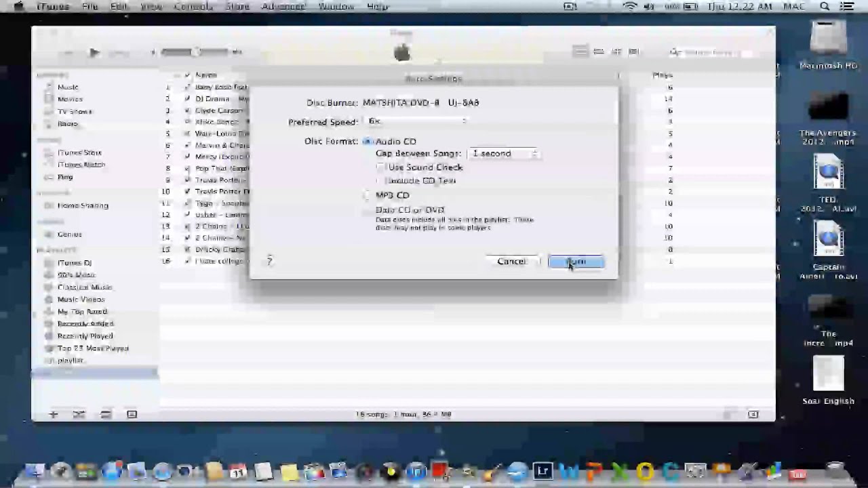Uncheck the Usher song checkbox
The height and width of the screenshot is (488, 868).
[188, 215]
